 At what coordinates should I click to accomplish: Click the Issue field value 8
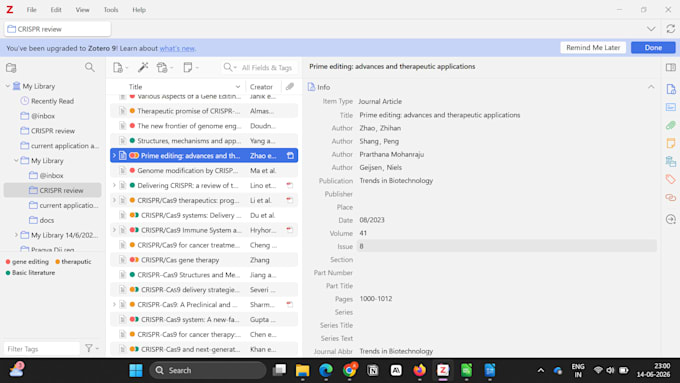[506, 246]
